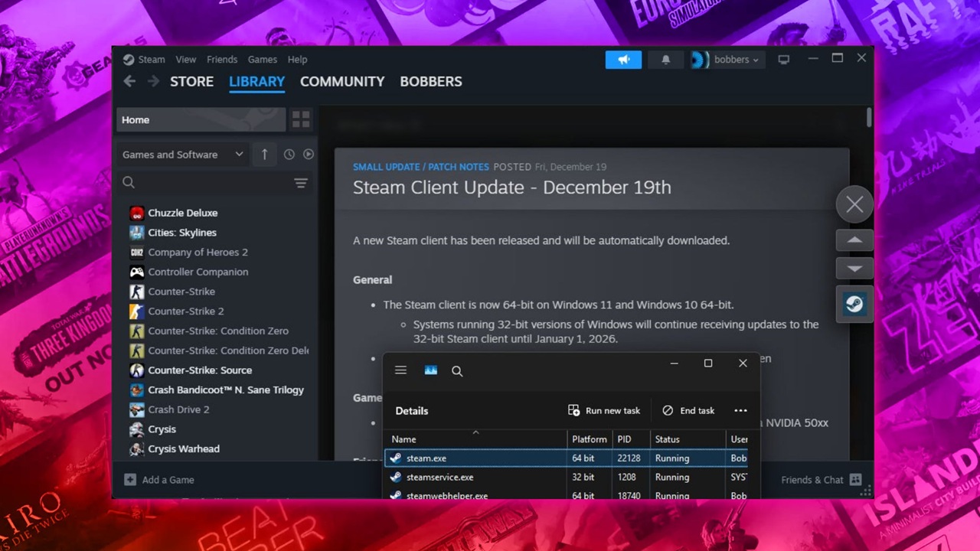Click the sort ascending arrow button
The height and width of the screenshot is (551, 980).
tap(264, 155)
